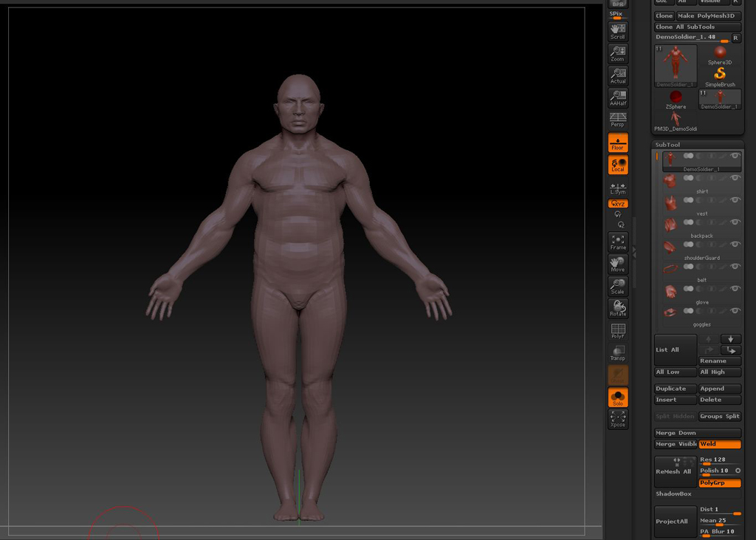This screenshot has width=756, height=540.
Task: Click the AAHalf view icon
Action: click(x=618, y=98)
